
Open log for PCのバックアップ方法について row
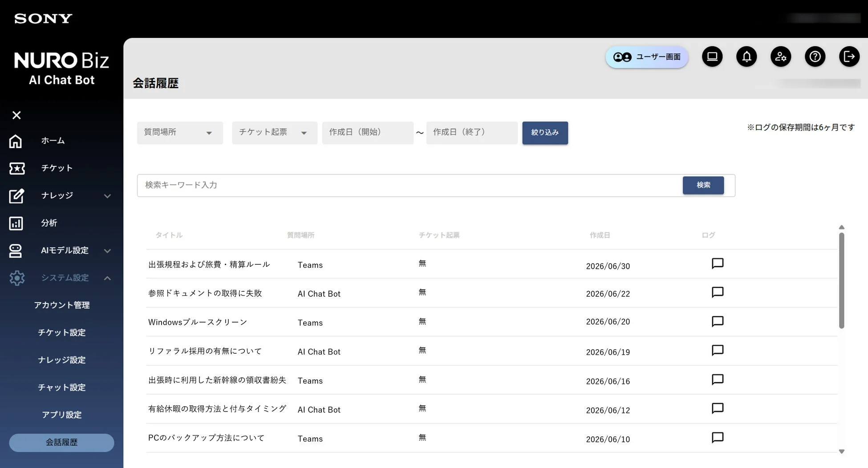click(x=718, y=437)
